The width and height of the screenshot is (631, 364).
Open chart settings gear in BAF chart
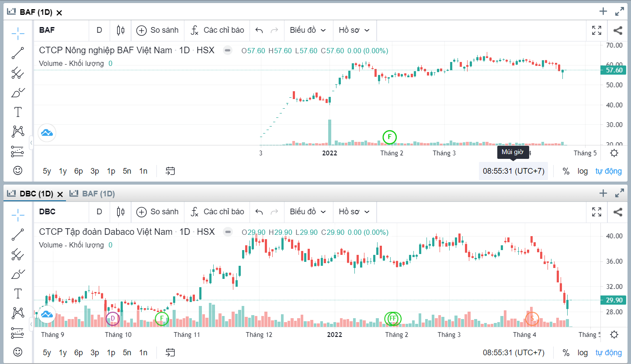pyautogui.click(x=614, y=153)
